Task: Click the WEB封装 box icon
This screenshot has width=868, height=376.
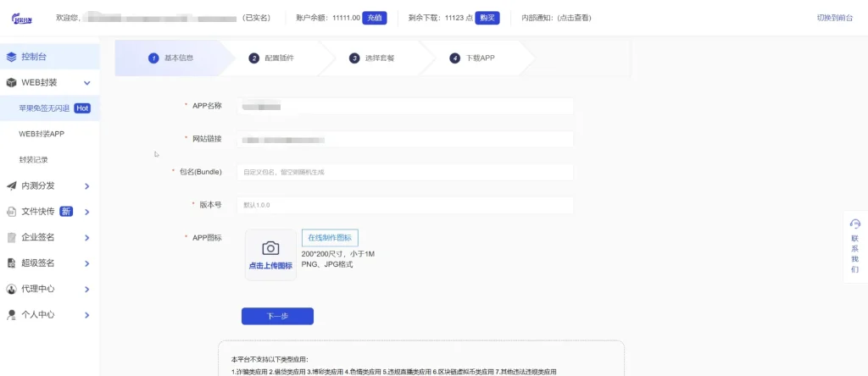Action: pos(12,83)
